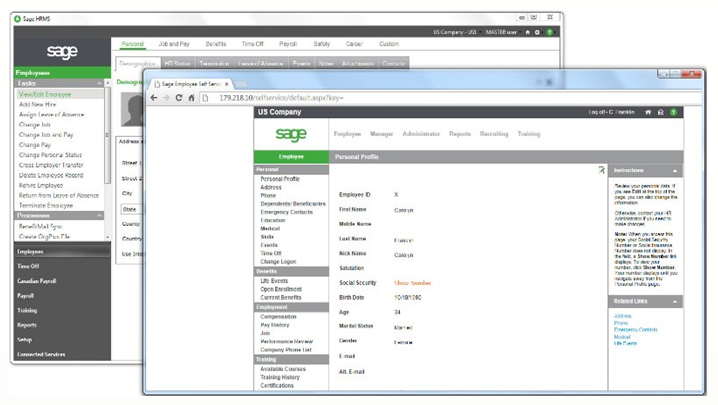This screenshot has height=405, width=718.
Task: Go forward in the browser
Action: 166,98
